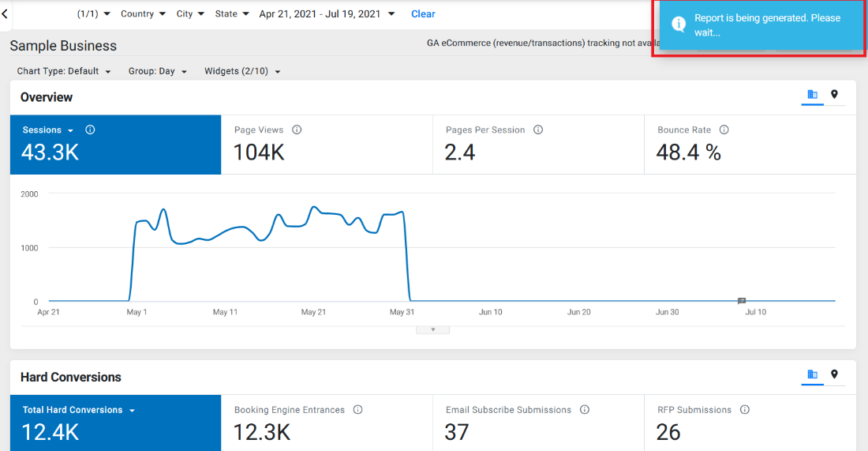868x451 pixels.
Task: Show info for Bounce Rate
Action: [x=724, y=130]
